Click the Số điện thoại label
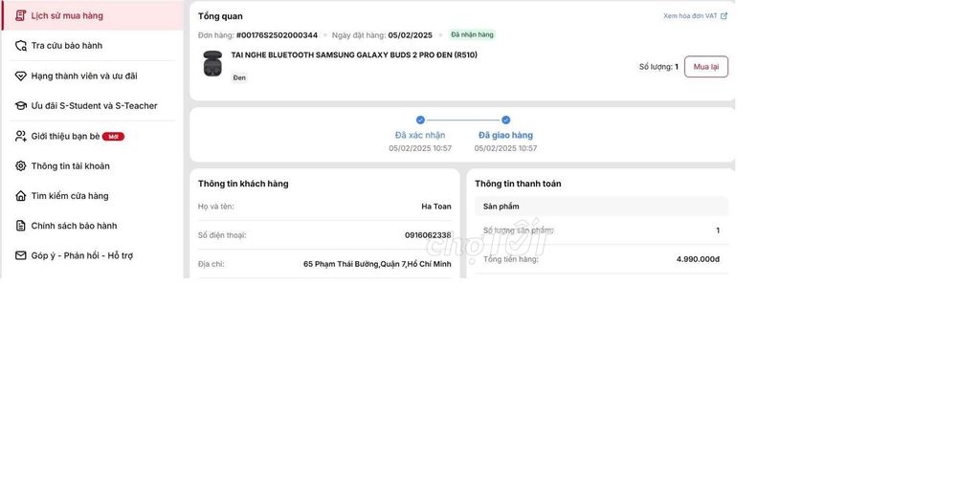Viewport: 980px width, 482px height. click(x=222, y=235)
